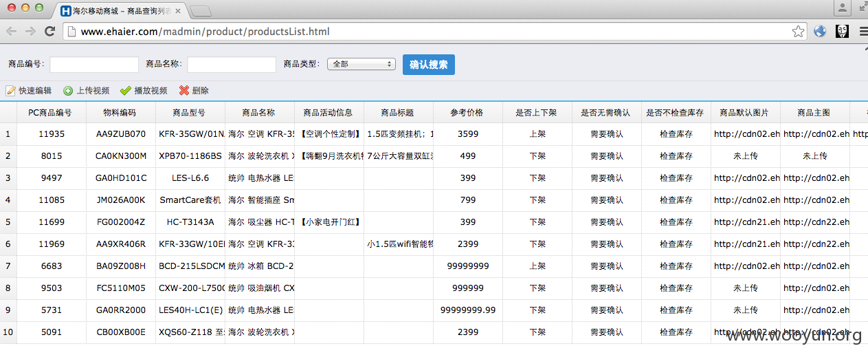Select material code CB00XB00E

(x=121, y=332)
